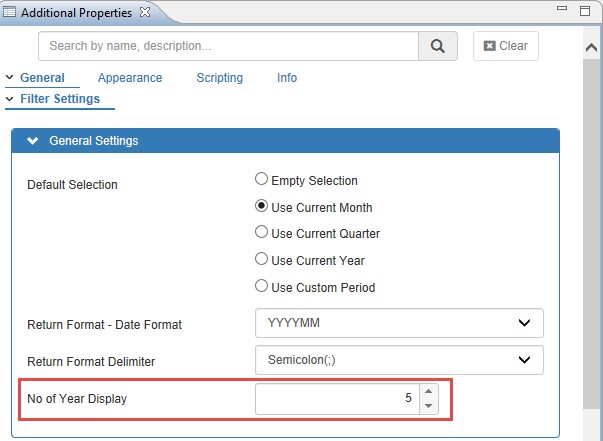Choose Use Current Quarter radio button

pyautogui.click(x=262, y=233)
